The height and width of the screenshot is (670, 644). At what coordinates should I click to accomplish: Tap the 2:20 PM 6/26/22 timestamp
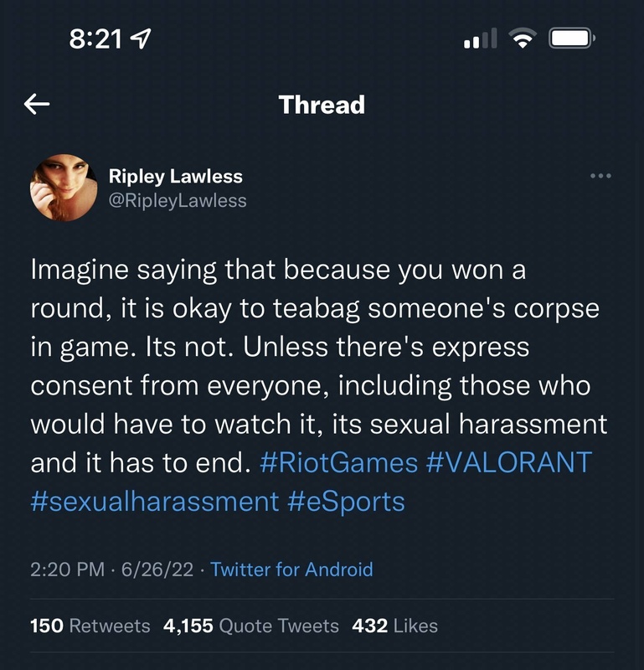(x=112, y=569)
